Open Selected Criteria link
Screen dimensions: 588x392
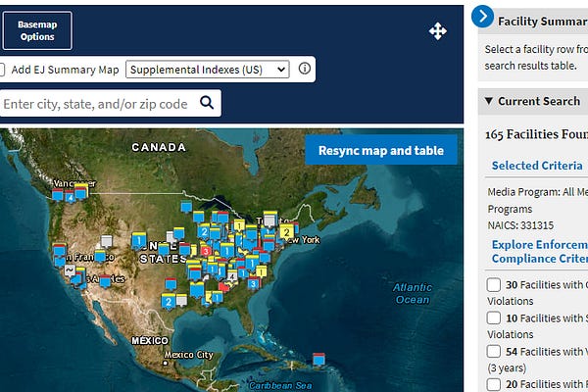[537, 166]
